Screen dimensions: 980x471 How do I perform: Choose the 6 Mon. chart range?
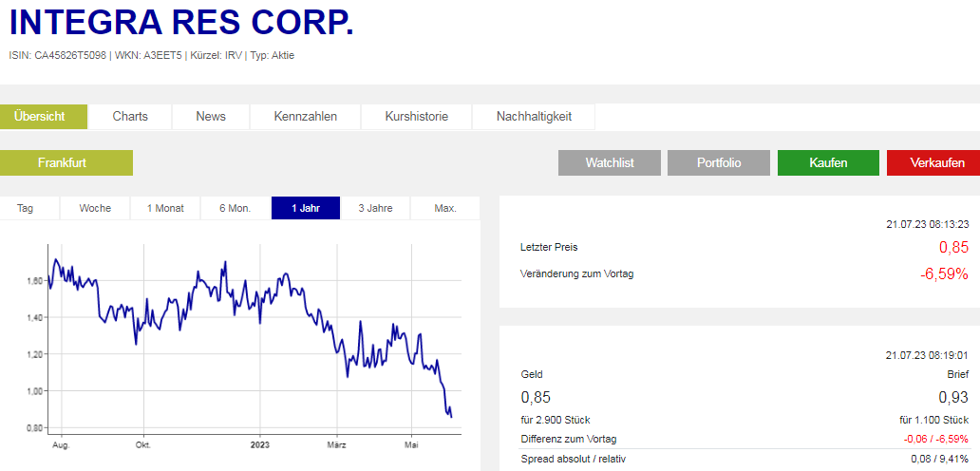tap(235, 208)
